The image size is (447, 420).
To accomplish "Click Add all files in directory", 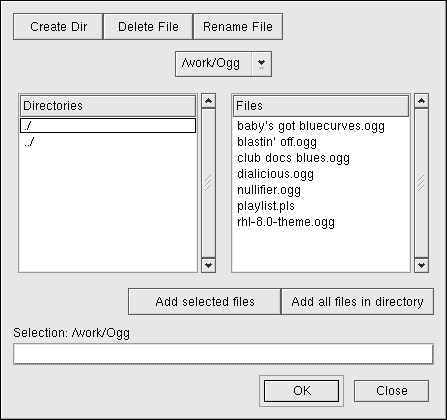I will (x=357, y=302).
